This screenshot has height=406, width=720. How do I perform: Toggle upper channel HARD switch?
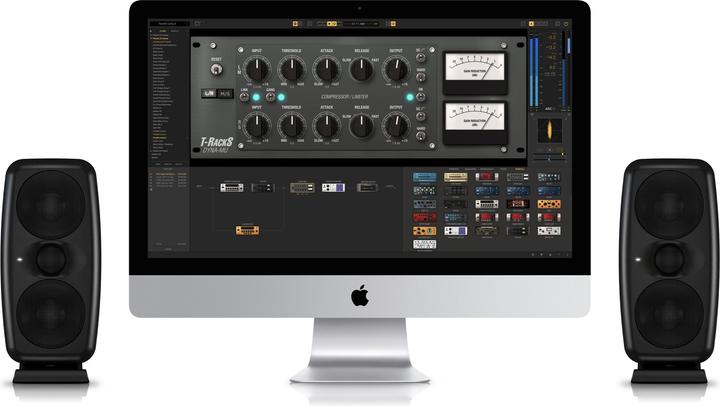click(420, 77)
